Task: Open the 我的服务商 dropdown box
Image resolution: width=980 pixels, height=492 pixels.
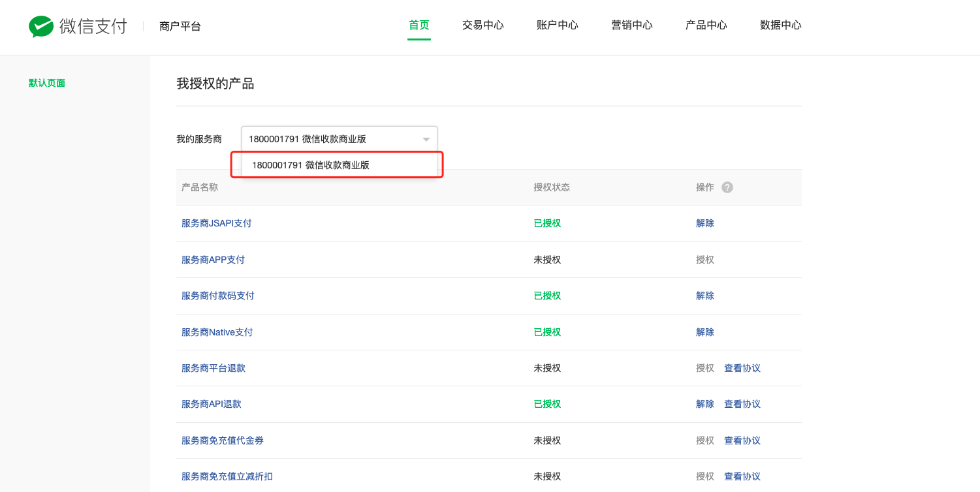Action: 340,139
